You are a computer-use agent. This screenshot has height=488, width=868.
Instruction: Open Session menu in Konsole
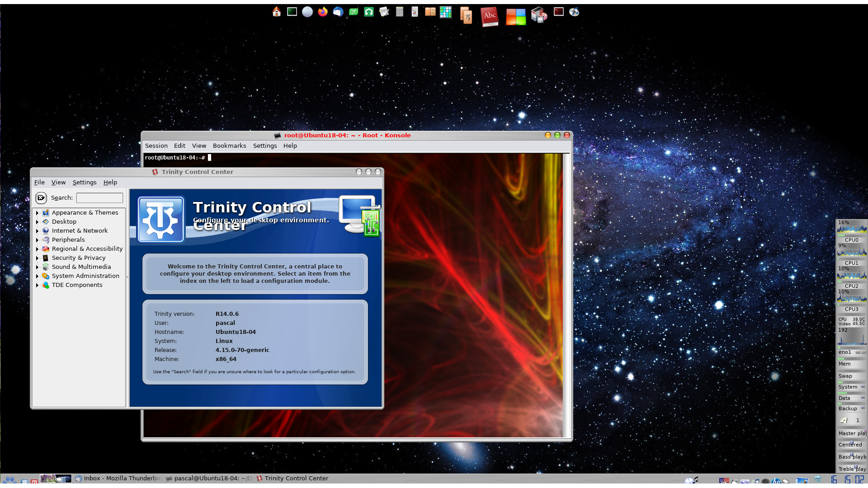(156, 145)
